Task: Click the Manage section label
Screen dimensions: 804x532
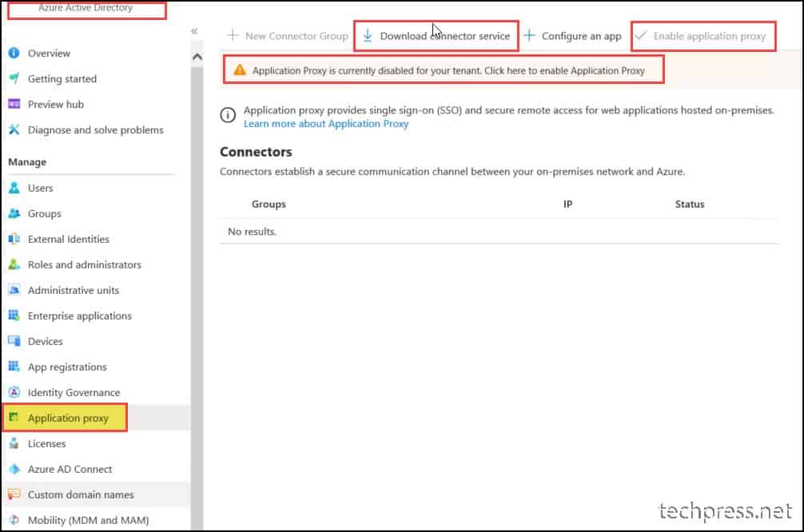Action: 27,162
